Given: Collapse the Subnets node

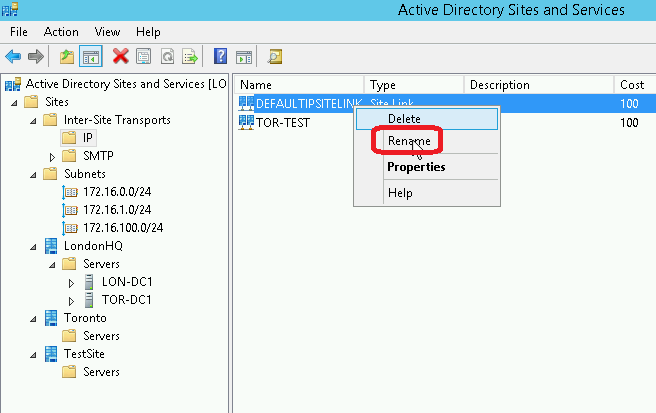Looking at the screenshot, I should (33, 175).
